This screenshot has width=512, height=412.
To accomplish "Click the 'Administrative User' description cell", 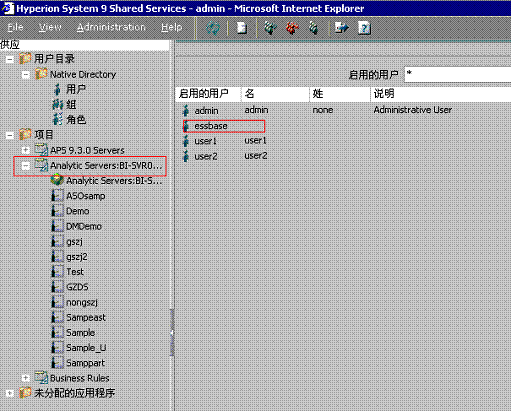I will point(412,110).
